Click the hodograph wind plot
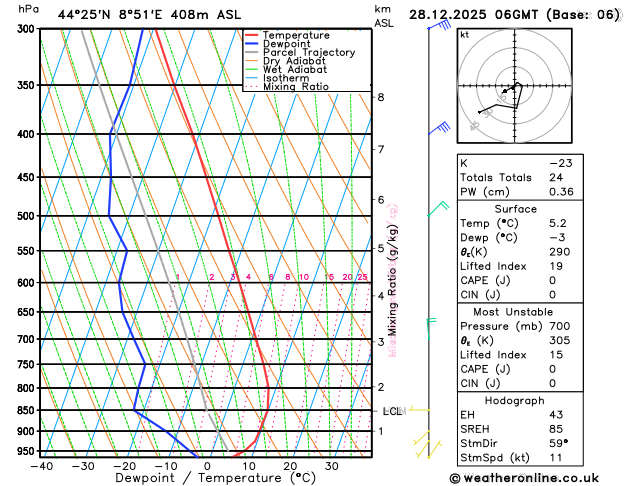The image size is (629, 486). (515, 86)
